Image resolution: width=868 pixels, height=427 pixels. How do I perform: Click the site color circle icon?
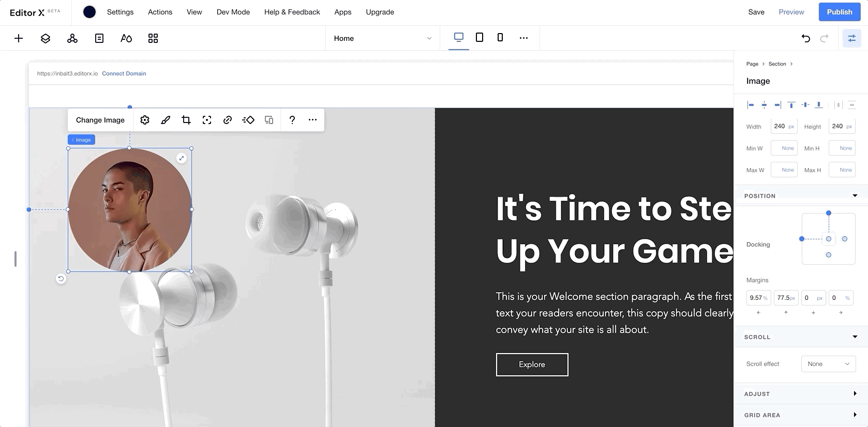(89, 12)
